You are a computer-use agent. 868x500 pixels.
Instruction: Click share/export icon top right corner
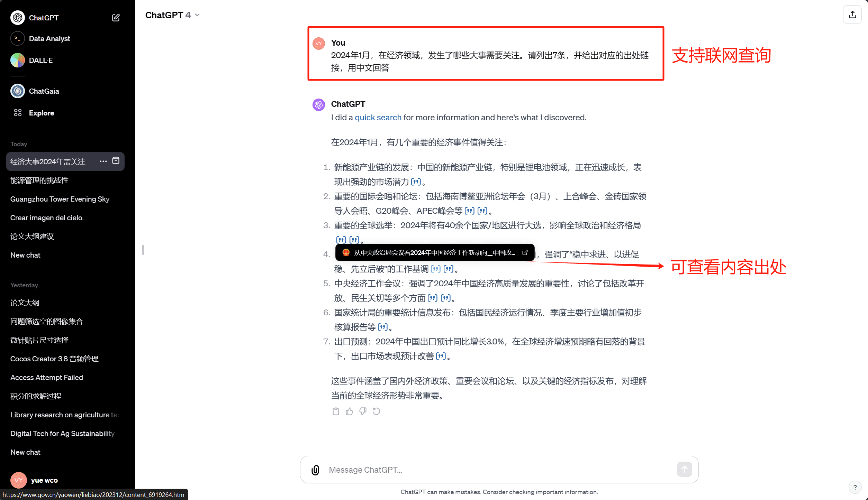854,14
